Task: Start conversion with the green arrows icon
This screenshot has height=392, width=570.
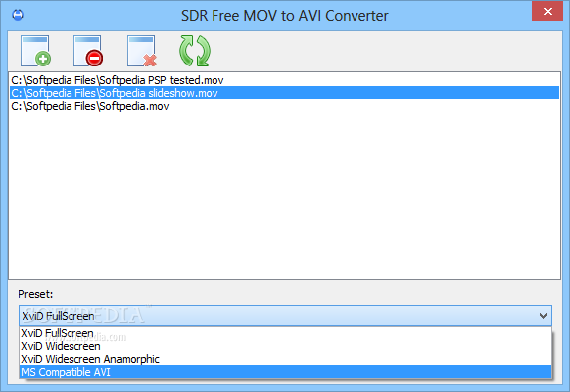Action: (x=195, y=51)
